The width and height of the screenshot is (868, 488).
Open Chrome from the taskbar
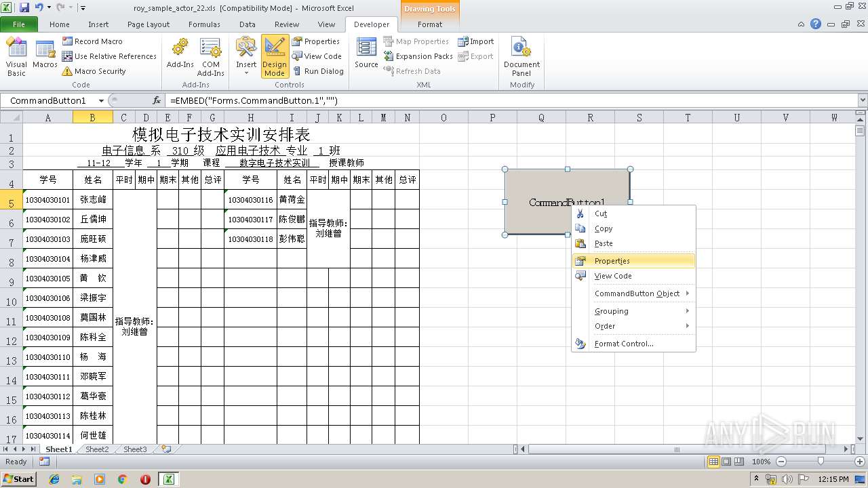[122, 479]
